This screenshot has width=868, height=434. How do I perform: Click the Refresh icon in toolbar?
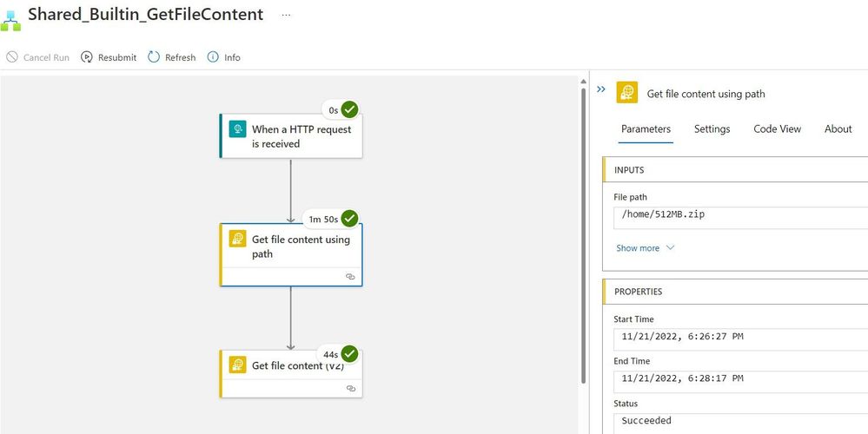pyautogui.click(x=154, y=57)
